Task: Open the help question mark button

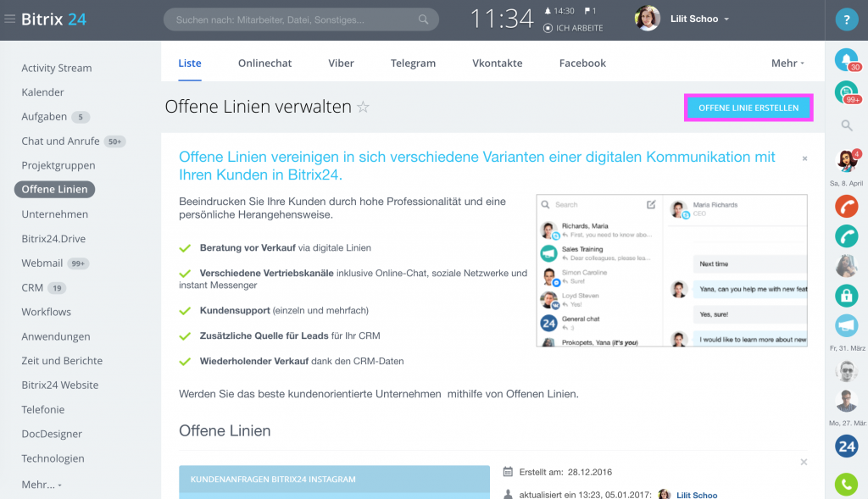Action: [847, 20]
